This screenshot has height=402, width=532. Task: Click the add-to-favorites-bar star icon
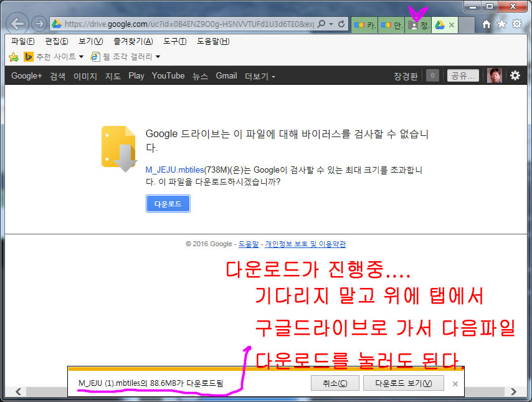tap(14, 57)
